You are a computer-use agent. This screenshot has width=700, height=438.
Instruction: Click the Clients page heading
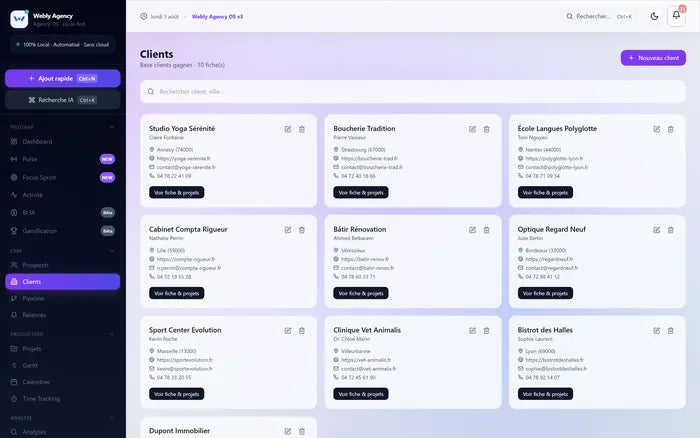(x=157, y=54)
